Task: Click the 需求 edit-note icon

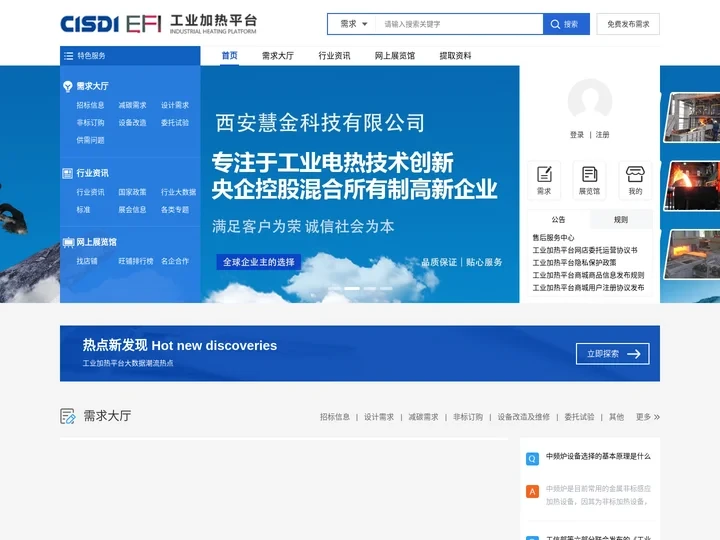Action: (544, 174)
